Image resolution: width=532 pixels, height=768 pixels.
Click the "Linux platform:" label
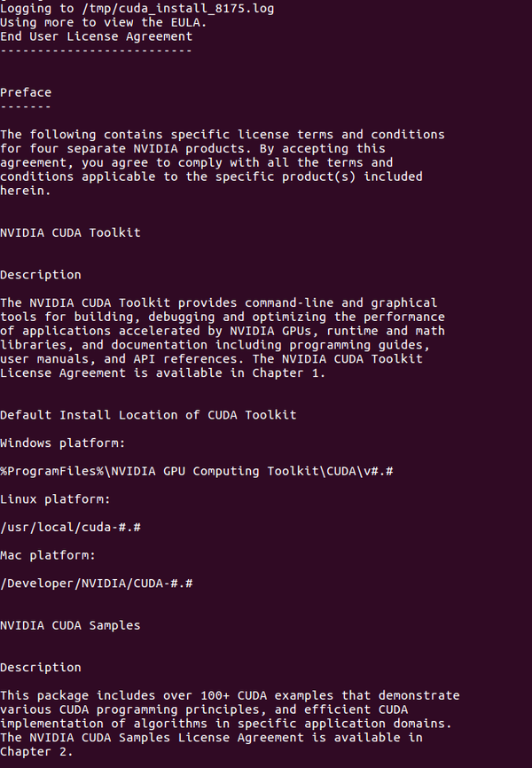coord(56,499)
